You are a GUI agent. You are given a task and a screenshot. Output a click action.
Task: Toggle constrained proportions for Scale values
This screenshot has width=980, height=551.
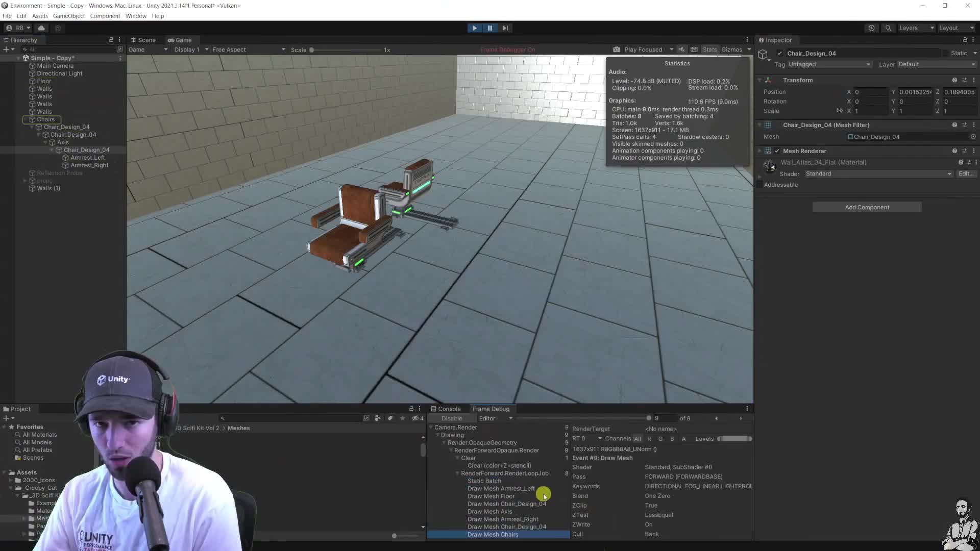click(x=840, y=111)
